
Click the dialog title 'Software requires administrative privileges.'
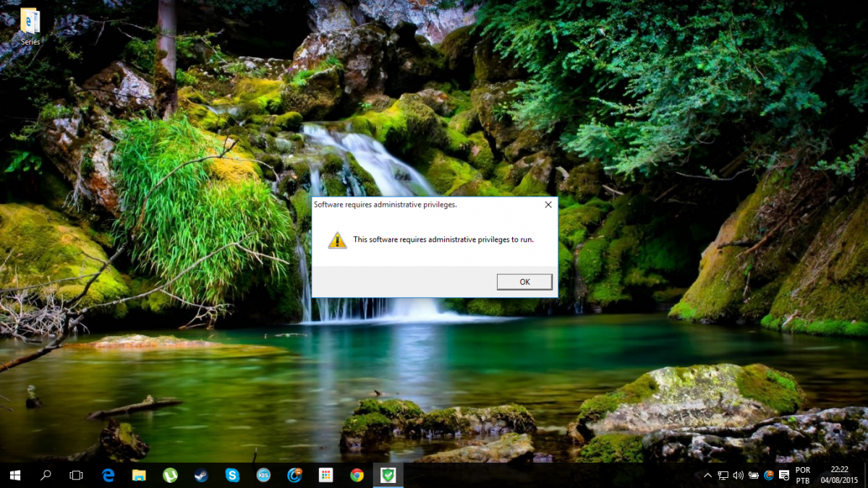tap(385, 205)
